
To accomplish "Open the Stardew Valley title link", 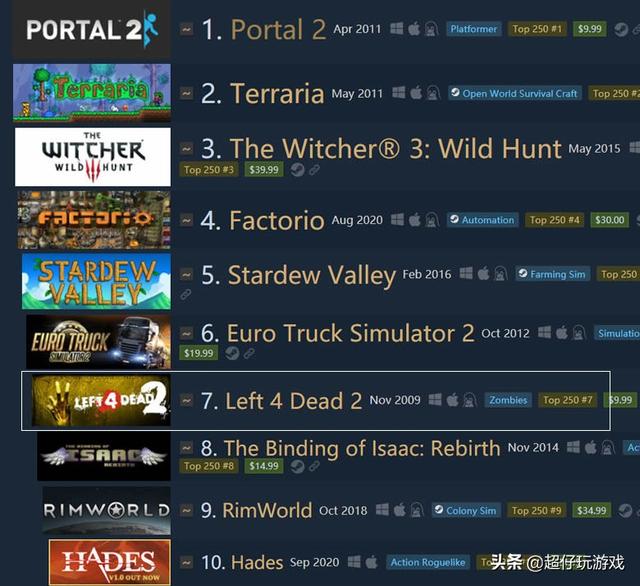I will [x=312, y=275].
